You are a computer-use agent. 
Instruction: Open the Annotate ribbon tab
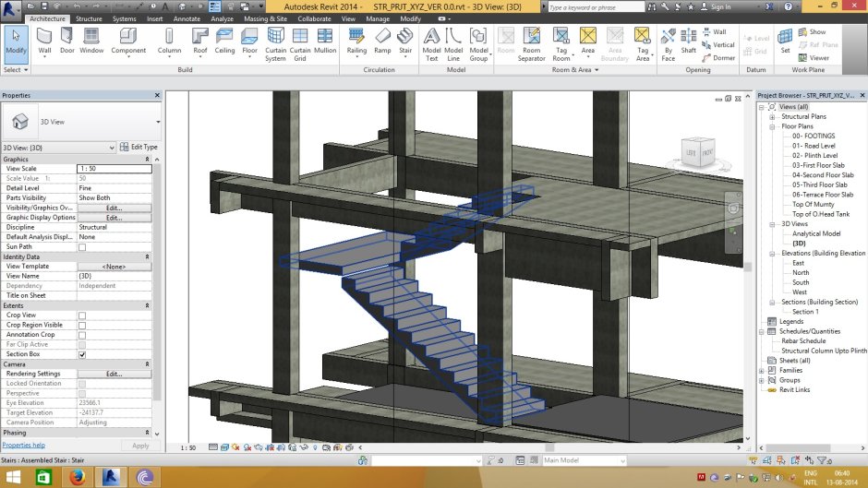click(x=187, y=18)
